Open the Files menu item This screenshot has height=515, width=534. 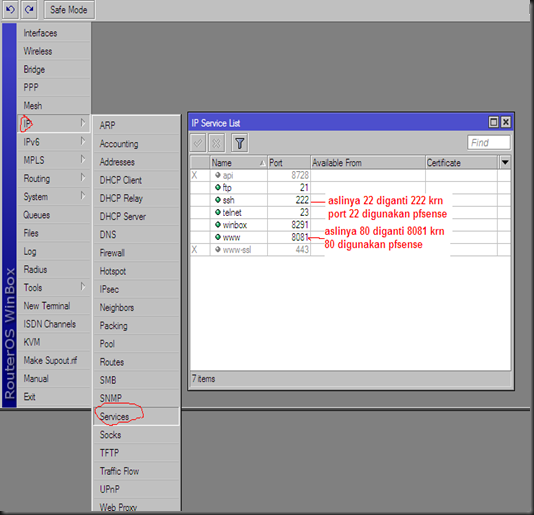tap(54, 233)
